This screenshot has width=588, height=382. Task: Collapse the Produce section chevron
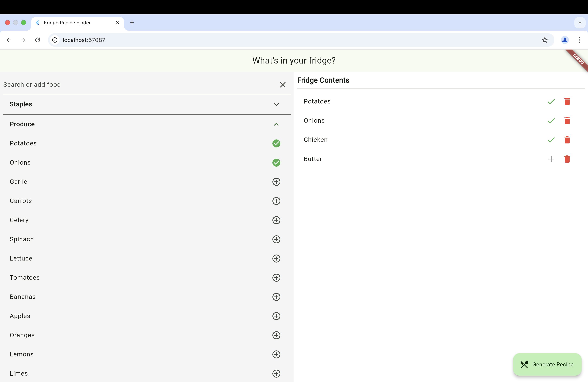276,124
